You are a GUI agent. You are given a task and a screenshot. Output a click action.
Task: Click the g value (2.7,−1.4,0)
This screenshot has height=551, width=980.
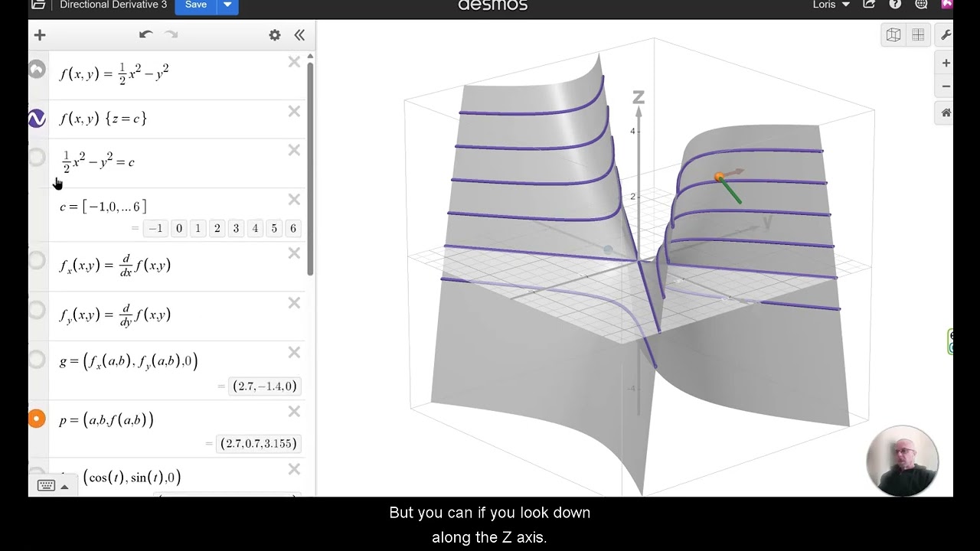pyautogui.click(x=265, y=386)
